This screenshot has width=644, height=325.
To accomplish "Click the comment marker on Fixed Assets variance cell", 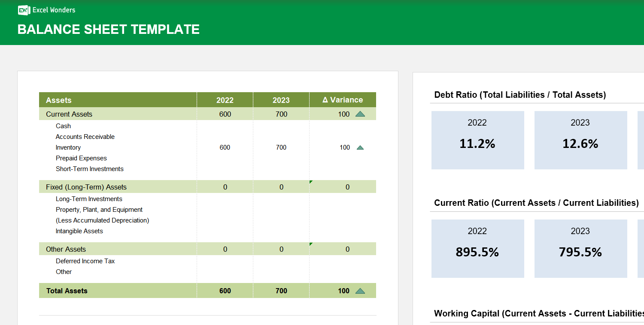I will pos(310,182).
